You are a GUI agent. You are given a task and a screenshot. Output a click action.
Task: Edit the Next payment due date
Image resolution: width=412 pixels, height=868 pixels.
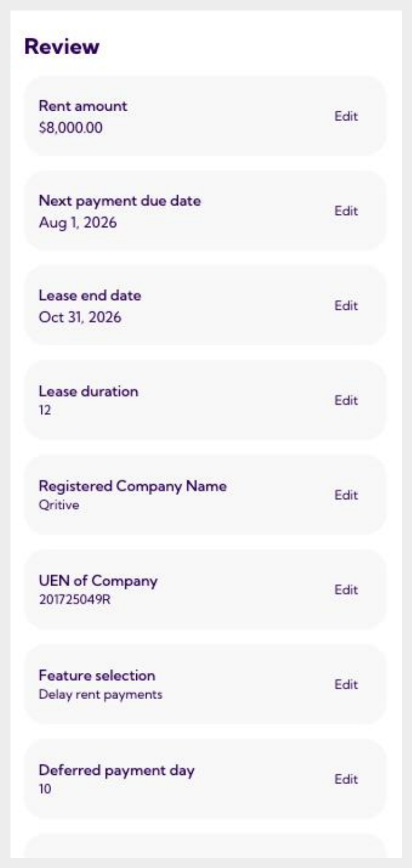(346, 211)
